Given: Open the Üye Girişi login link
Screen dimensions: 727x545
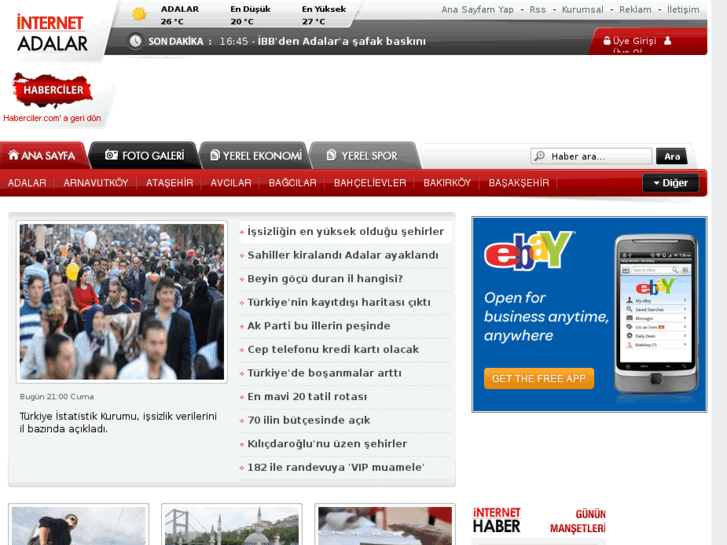Looking at the screenshot, I should tap(634, 41).
